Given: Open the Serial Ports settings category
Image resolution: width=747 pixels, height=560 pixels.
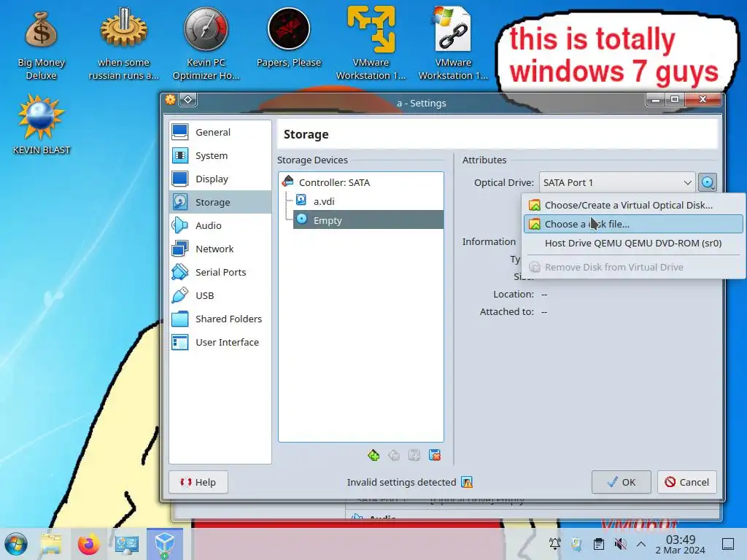Looking at the screenshot, I should click(220, 272).
